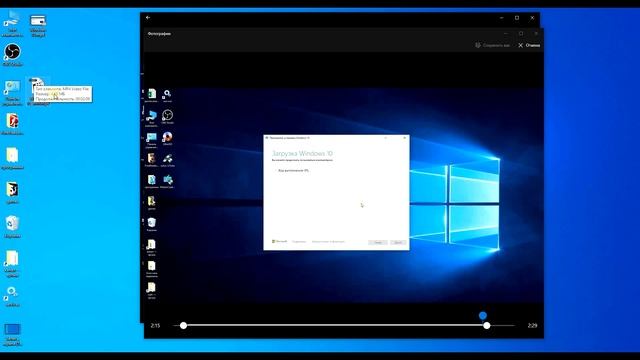
Task: Close the Photos window
Action: [532, 18]
